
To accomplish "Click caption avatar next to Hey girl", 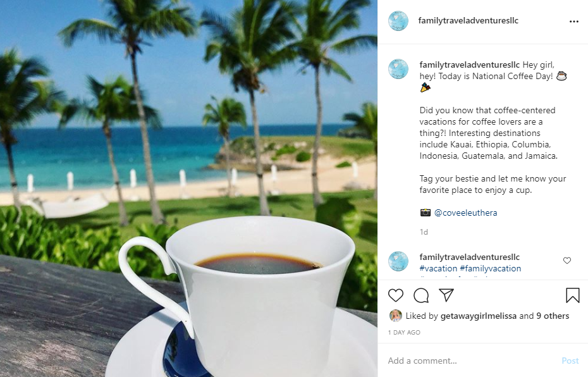I will click(398, 69).
